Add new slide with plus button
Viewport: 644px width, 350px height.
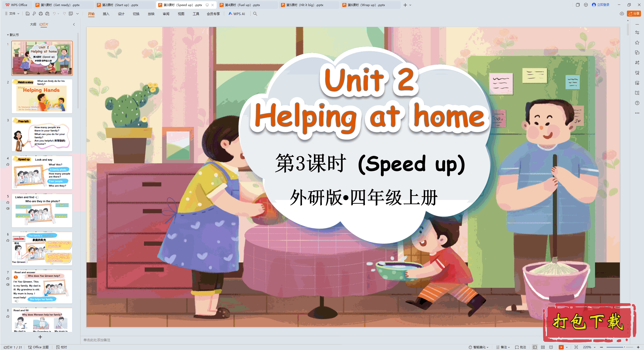[x=40, y=337]
